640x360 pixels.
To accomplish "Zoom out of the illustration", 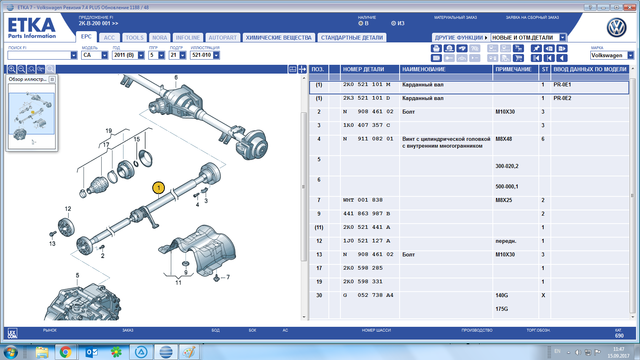I will [x=22, y=69].
